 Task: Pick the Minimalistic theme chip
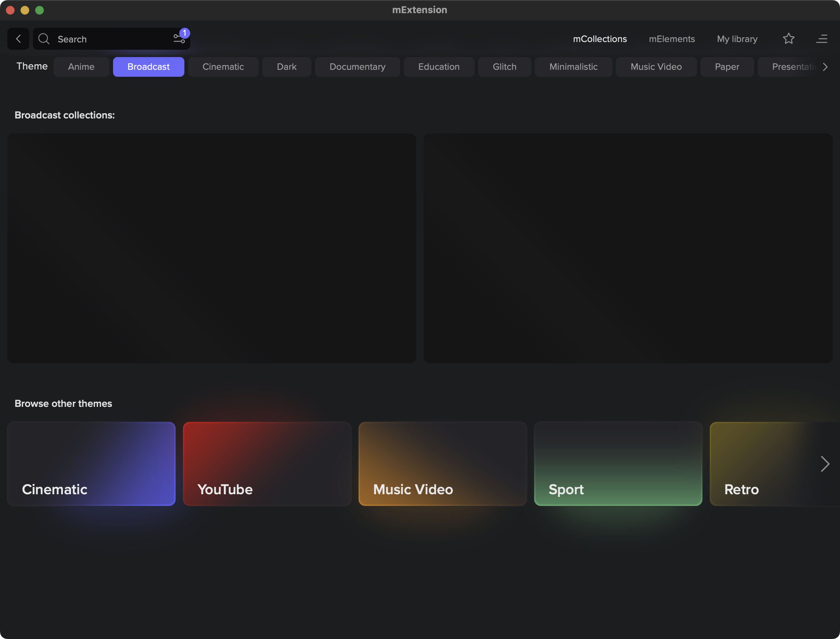573,67
